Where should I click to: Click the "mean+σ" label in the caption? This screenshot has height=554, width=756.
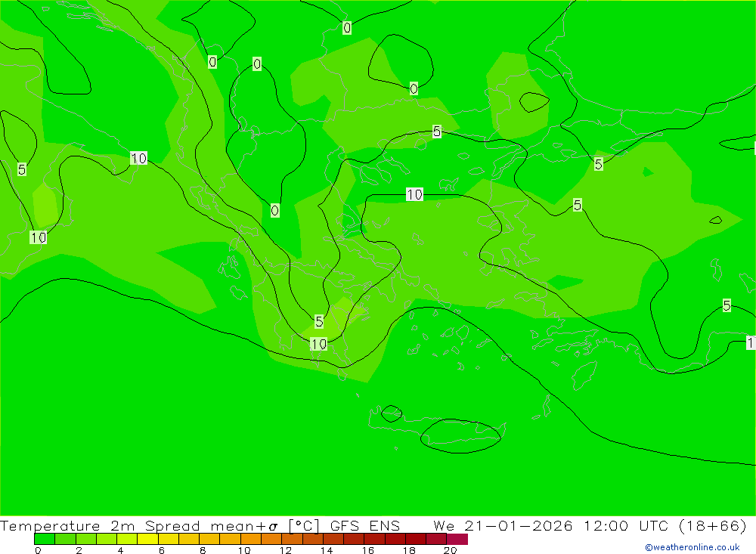click(x=244, y=526)
